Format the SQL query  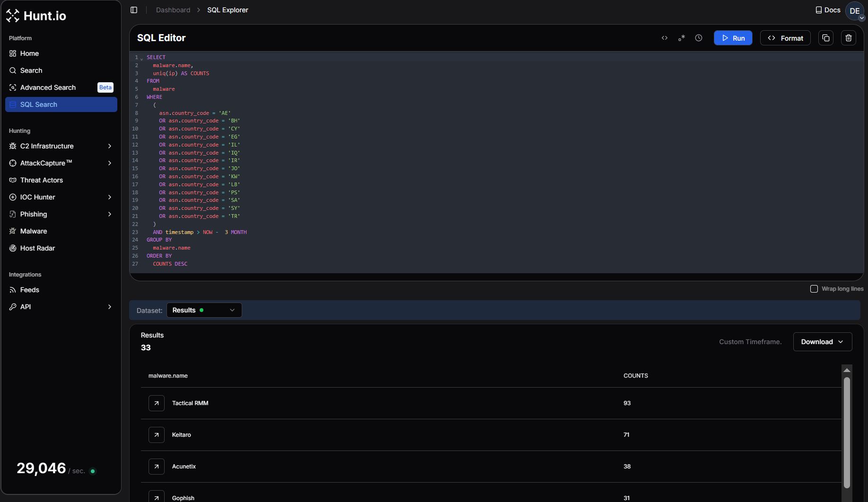pyautogui.click(x=785, y=38)
